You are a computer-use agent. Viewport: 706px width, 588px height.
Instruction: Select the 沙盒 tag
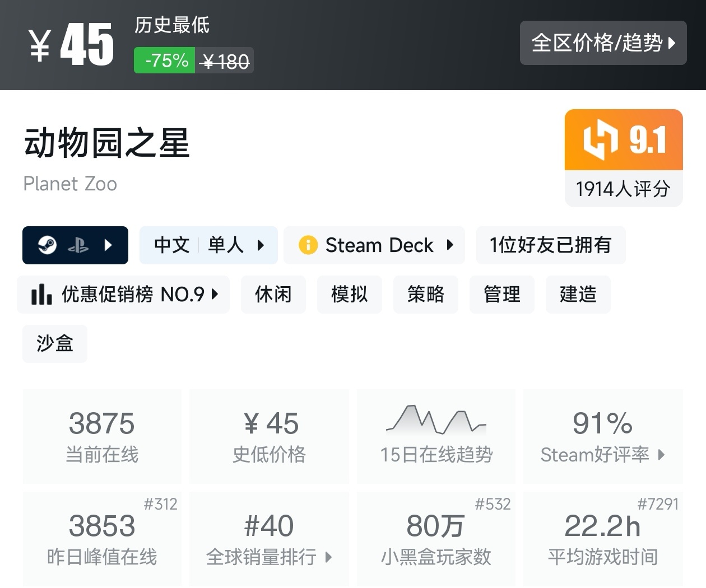[x=55, y=343]
